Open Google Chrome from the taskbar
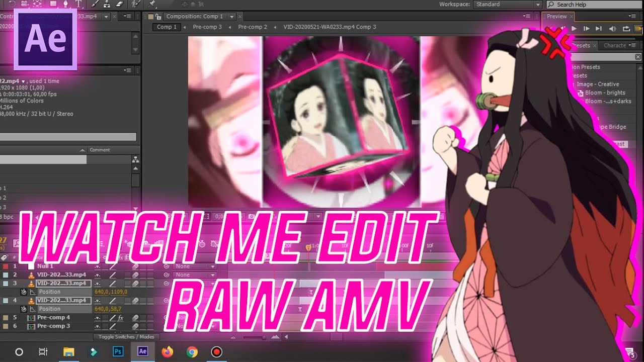This screenshot has height=362, width=644. point(192,352)
